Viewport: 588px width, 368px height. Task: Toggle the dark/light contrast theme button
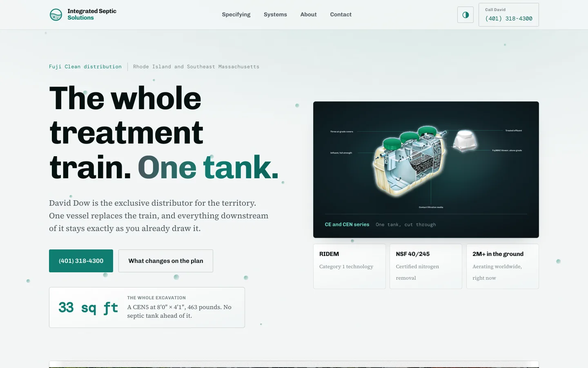coord(465,15)
